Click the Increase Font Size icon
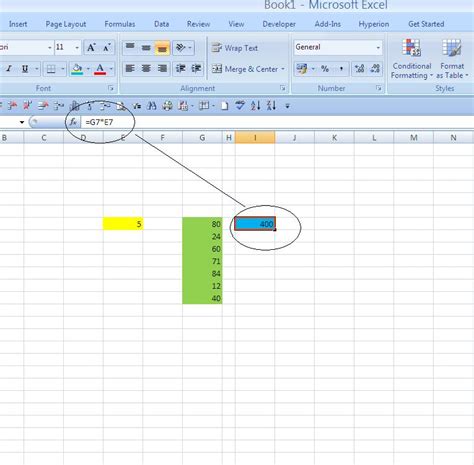 91,48
